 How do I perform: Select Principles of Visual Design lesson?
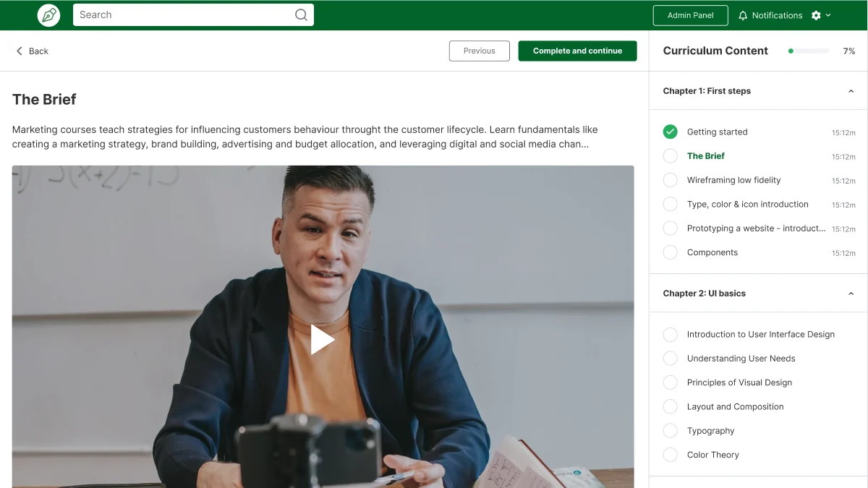pyautogui.click(x=739, y=382)
